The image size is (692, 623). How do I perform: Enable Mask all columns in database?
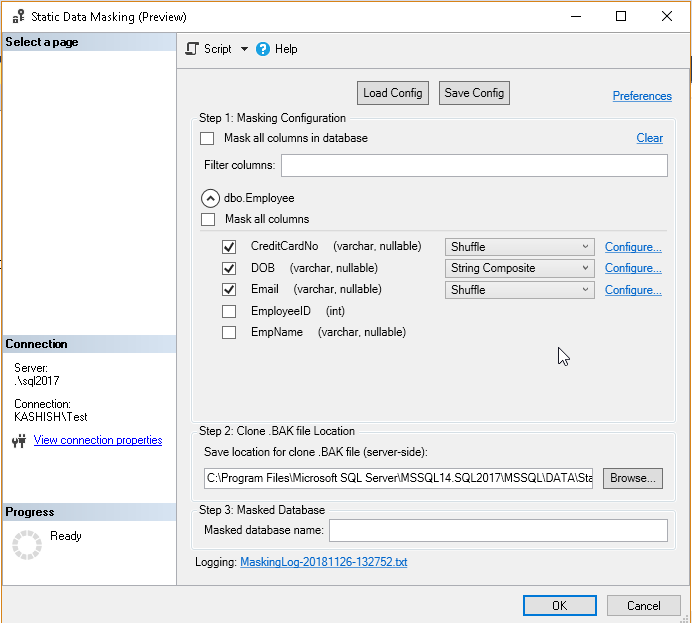pyautogui.click(x=207, y=138)
